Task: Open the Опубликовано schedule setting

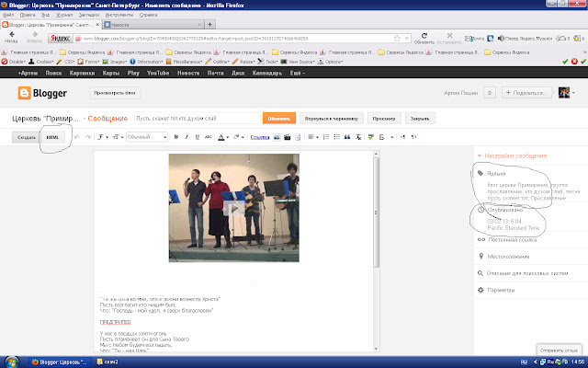Action: [500, 210]
